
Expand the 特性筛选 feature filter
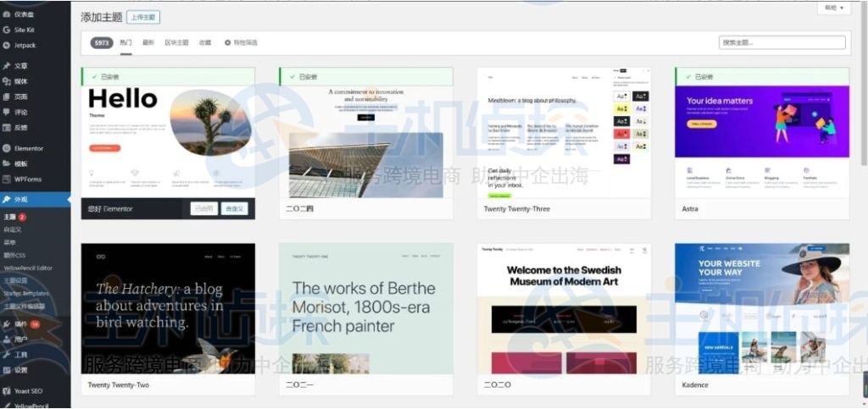[241, 42]
